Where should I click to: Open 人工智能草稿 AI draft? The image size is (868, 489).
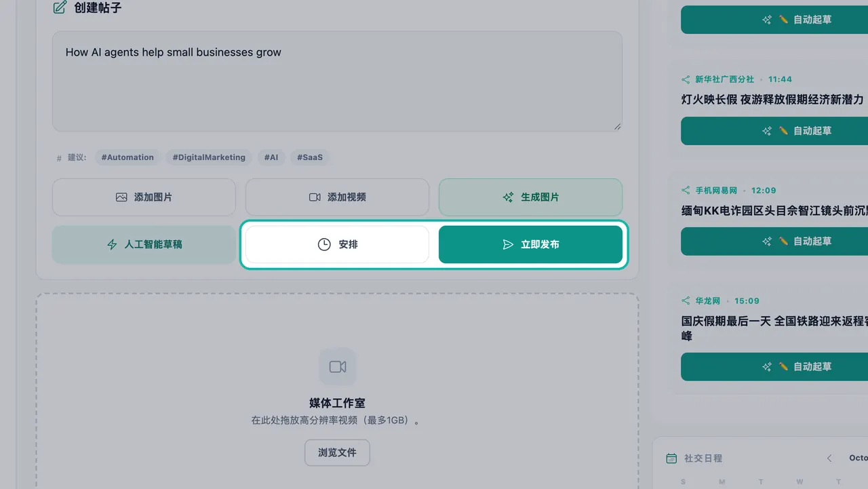(144, 244)
